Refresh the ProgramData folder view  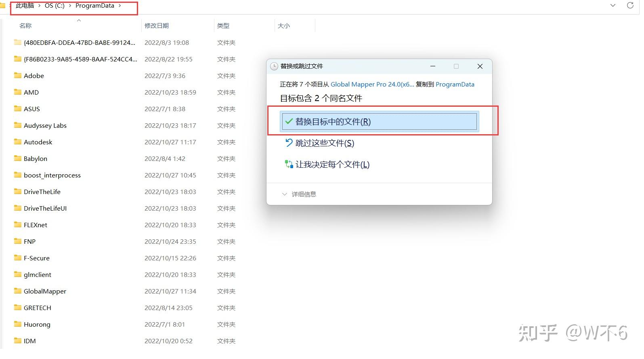click(x=630, y=5)
